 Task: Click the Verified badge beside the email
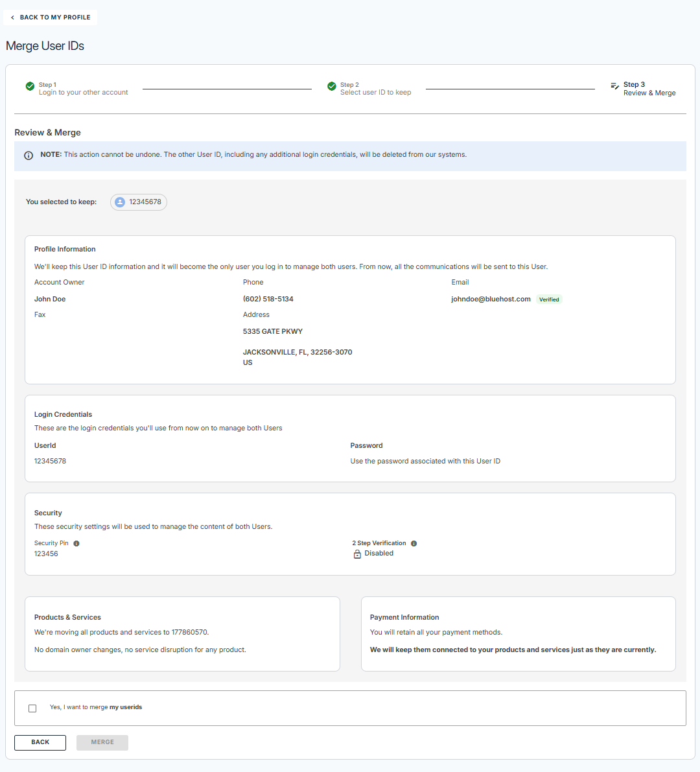[x=549, y=299]
